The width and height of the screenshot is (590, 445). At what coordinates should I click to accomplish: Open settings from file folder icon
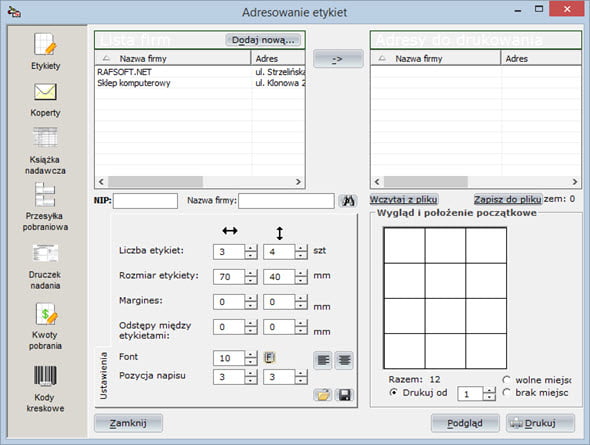(x=323, y=395)
